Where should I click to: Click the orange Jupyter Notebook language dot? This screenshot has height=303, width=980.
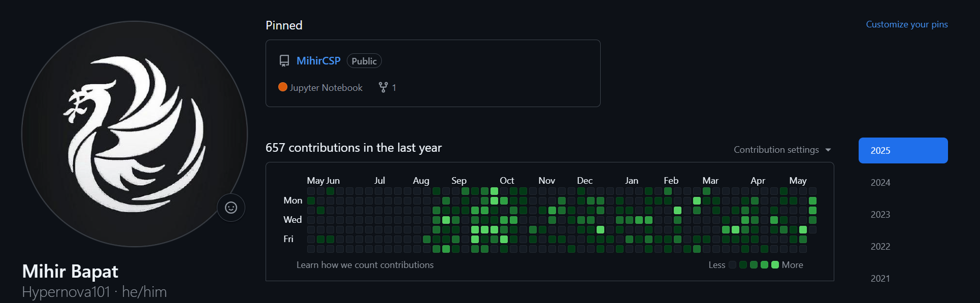pyautogui.click(x=283, y=87)
